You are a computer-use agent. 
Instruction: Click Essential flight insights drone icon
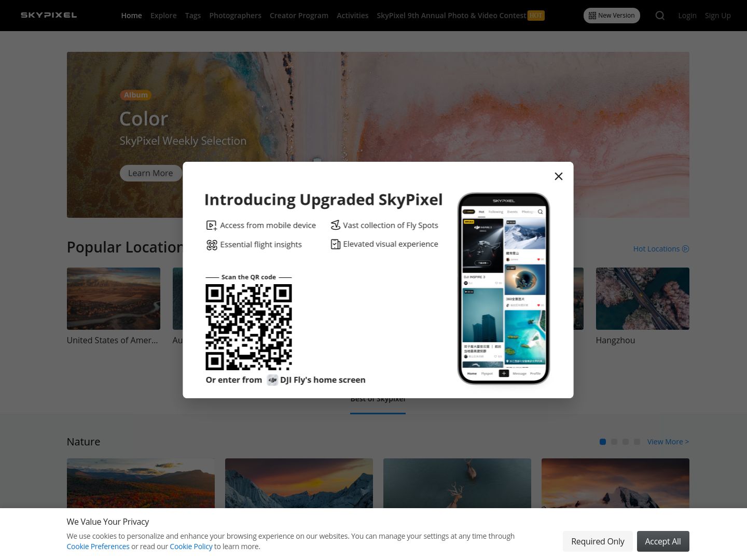tap(212, 245)
